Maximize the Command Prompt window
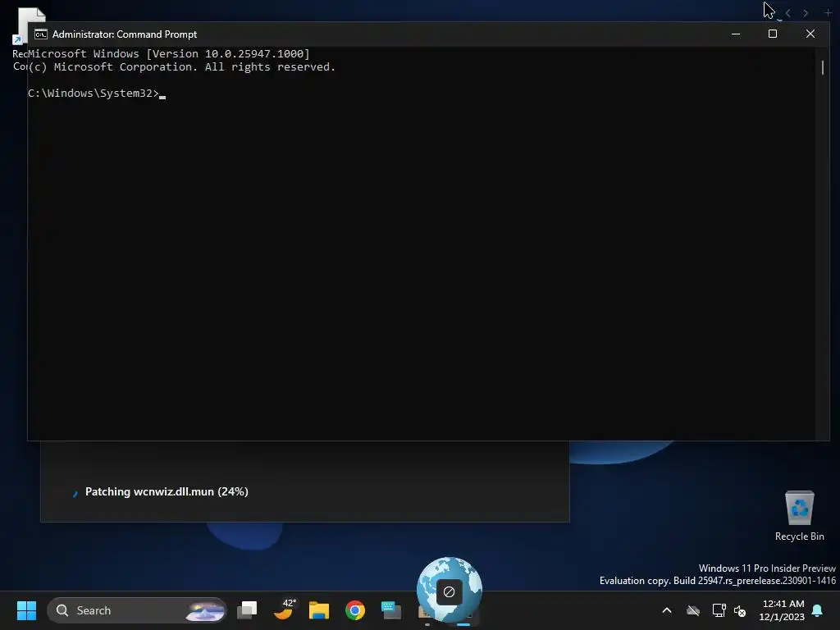 click(773, 34)
